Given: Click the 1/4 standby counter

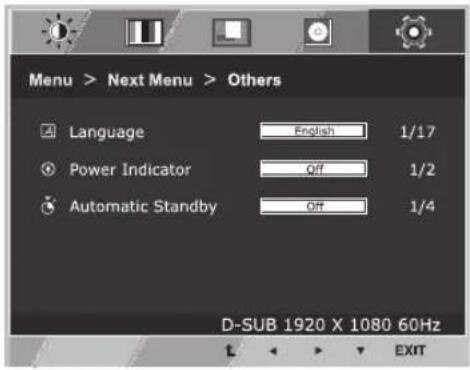Looking at the screenshot, I should click(422, 207).
